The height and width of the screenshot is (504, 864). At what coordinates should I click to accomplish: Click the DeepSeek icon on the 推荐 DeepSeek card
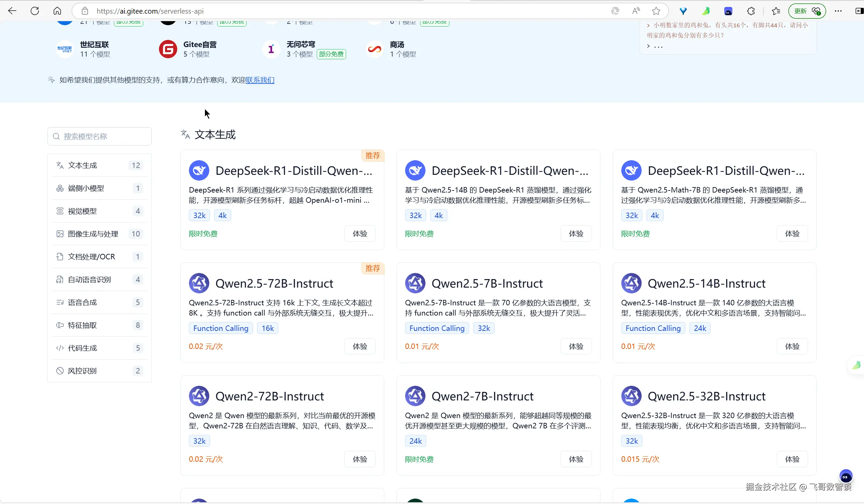[x=199, y=170]
